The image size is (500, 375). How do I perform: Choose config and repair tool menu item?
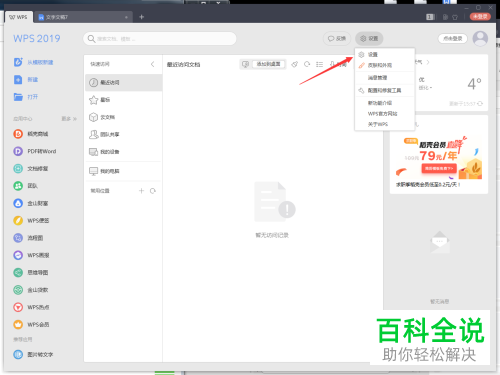coord(385,90)
